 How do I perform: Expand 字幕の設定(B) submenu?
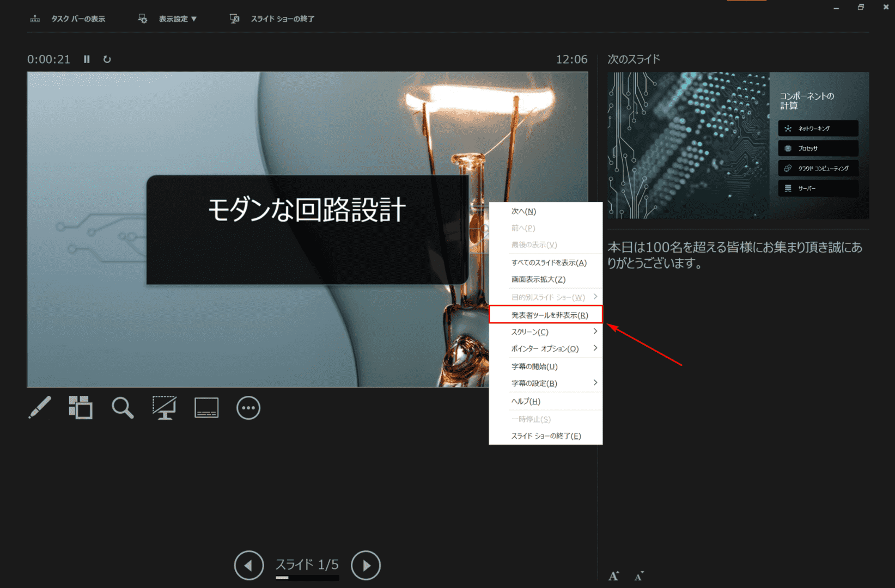(x=546, y=383)
